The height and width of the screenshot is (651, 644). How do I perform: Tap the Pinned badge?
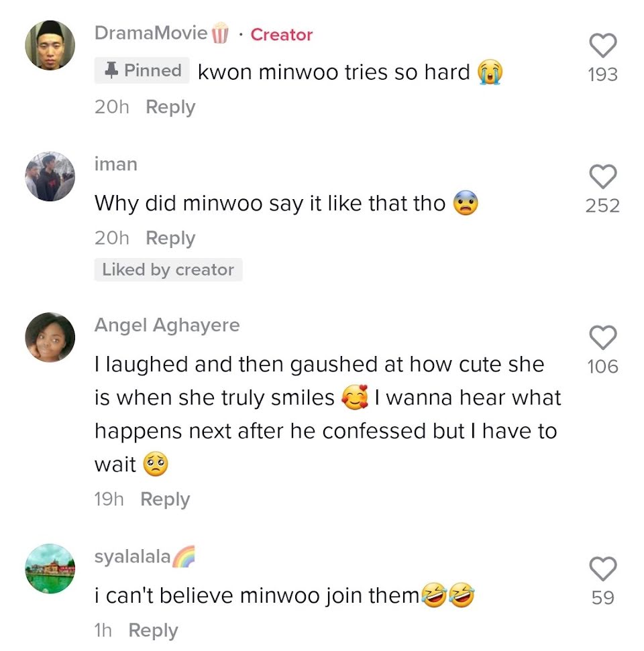142,70
